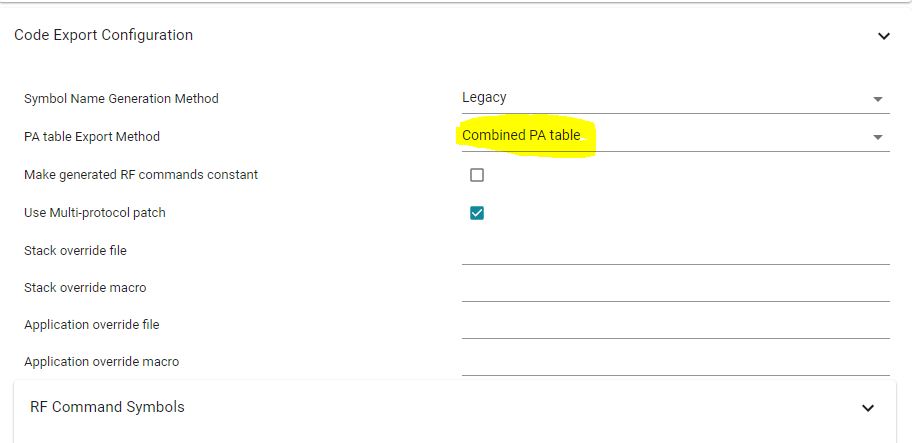Screen dimensions: 912x443
Task: Click Make generated RF commands constant label
Action: point(141,174)
